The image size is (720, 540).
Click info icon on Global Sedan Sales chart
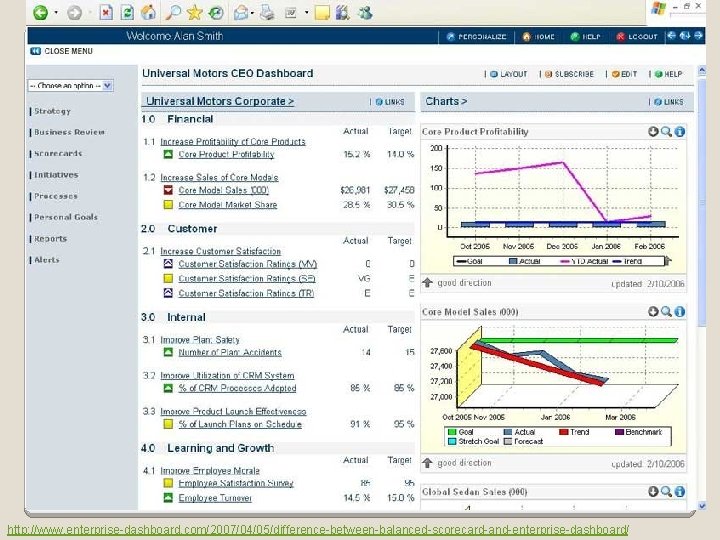click(680, 492)
